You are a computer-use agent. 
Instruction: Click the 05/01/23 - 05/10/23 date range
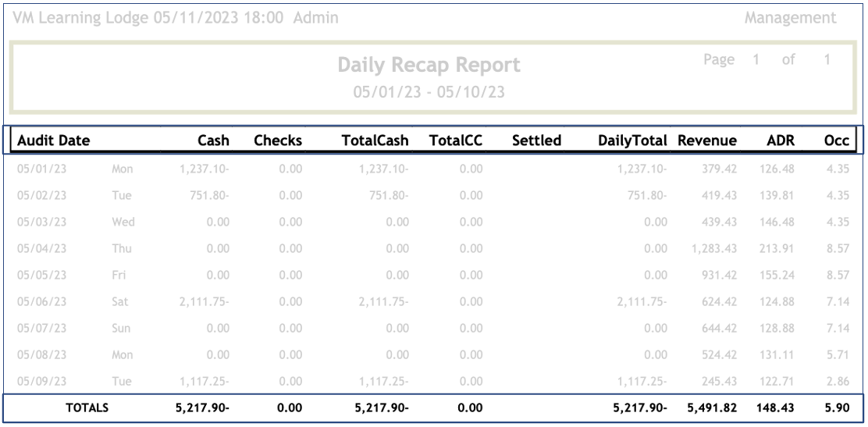click(429, 92)
